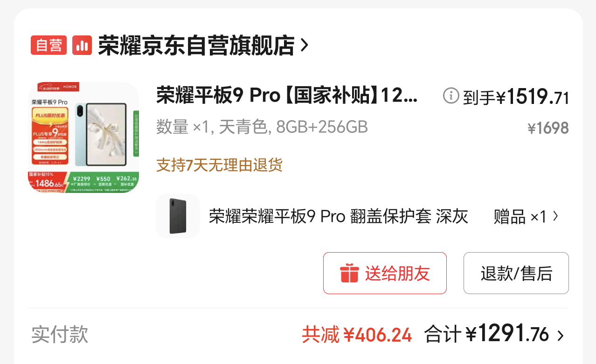Click the red bar-chart store icon
Viewport: 596px width, 364px height.
[x=83, y=45]
